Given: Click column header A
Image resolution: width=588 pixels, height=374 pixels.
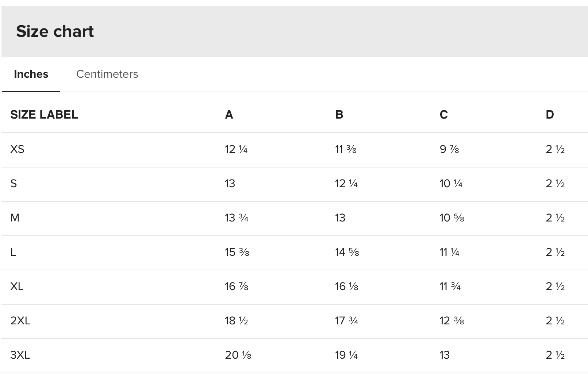Looking at the screenshot, I should coord(229,115).
